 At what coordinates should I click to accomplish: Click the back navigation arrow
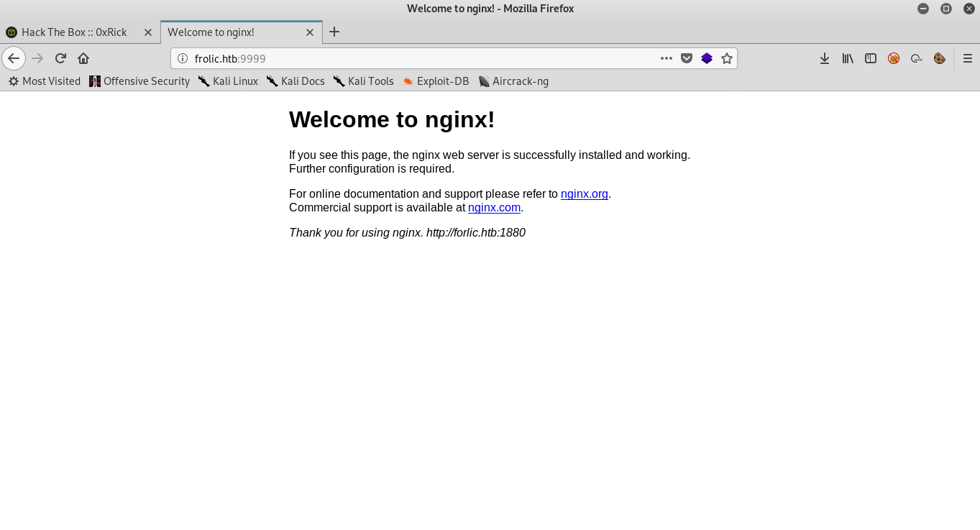tap(14, 58)
